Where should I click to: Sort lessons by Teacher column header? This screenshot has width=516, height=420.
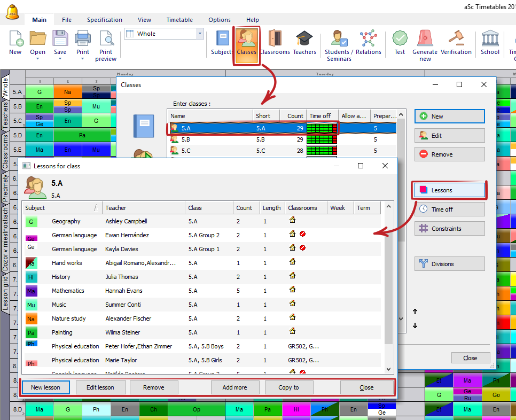143,208
